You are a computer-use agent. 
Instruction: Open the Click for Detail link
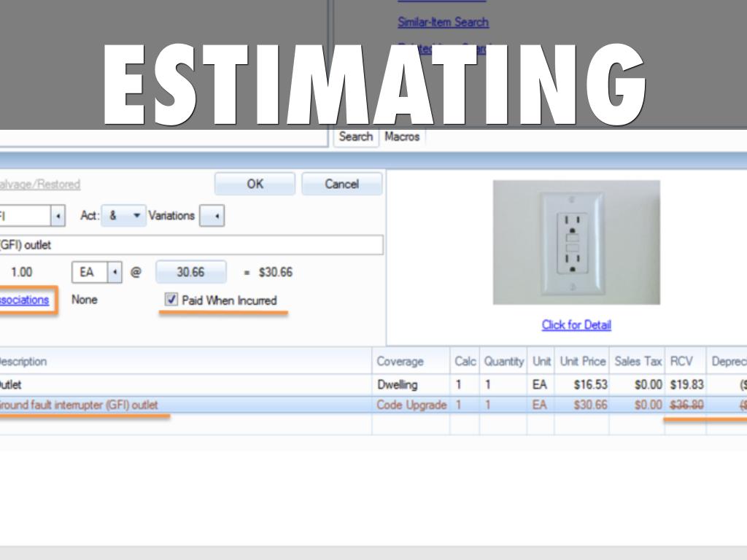[576, 325]
